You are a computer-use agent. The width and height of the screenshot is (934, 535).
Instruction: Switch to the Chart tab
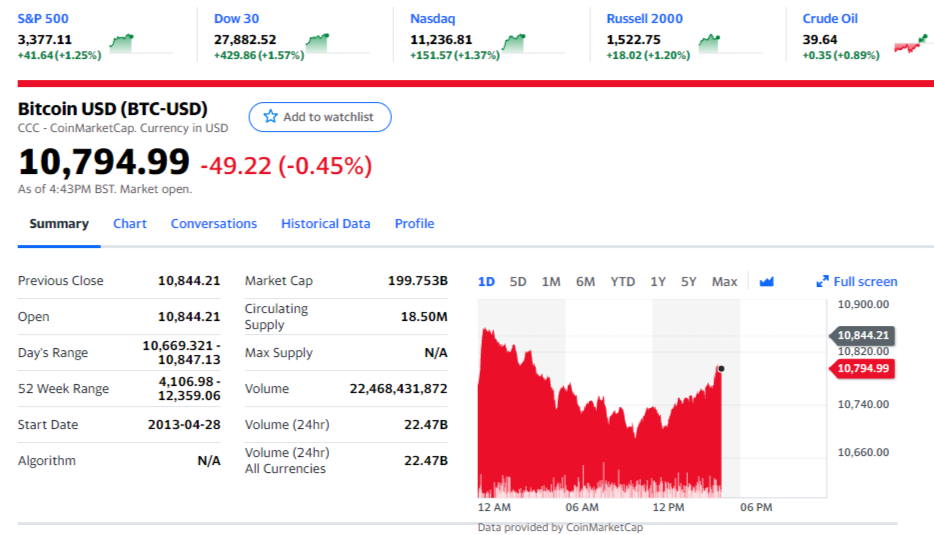[x=130, y=223]
